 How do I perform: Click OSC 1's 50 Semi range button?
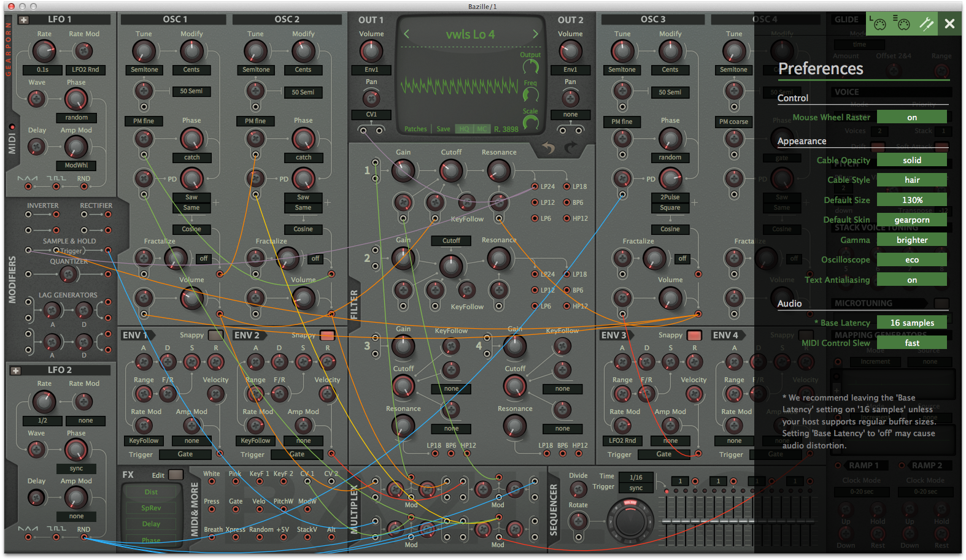click(x=191, y=91)
